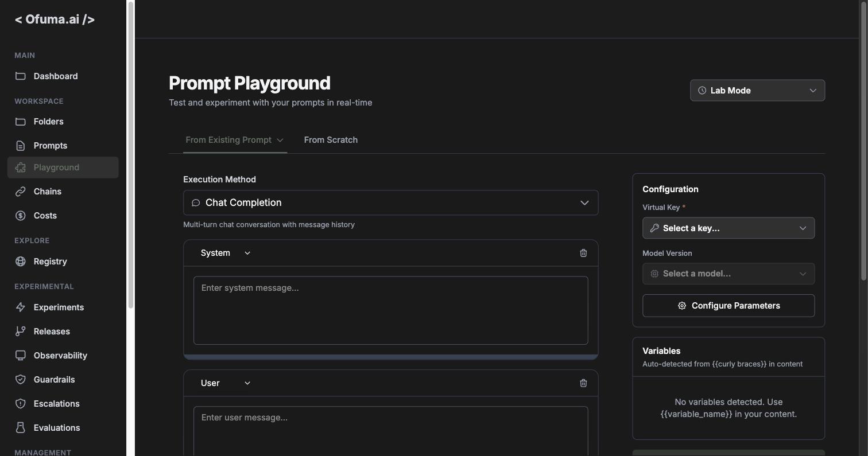Click the key icon in Virtual Key selector
The width and height of the screenshot is (868, 456).
(654, 228)
